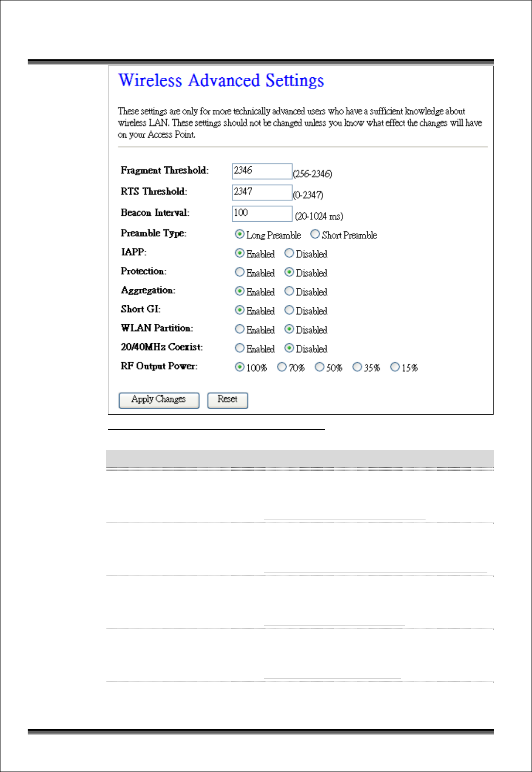Viewport: 532px width, 772px height.
Task: Select Short Preamble radio button
Action: 315,234
